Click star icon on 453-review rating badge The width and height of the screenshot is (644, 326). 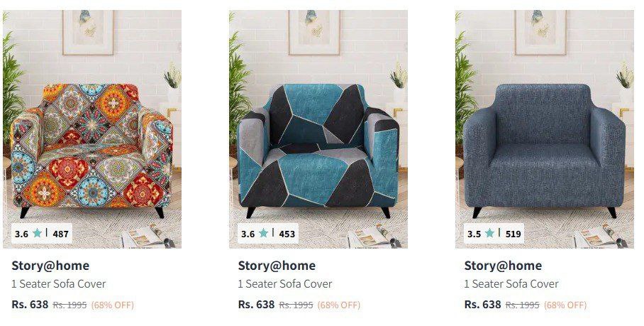(x=264, y=233)
